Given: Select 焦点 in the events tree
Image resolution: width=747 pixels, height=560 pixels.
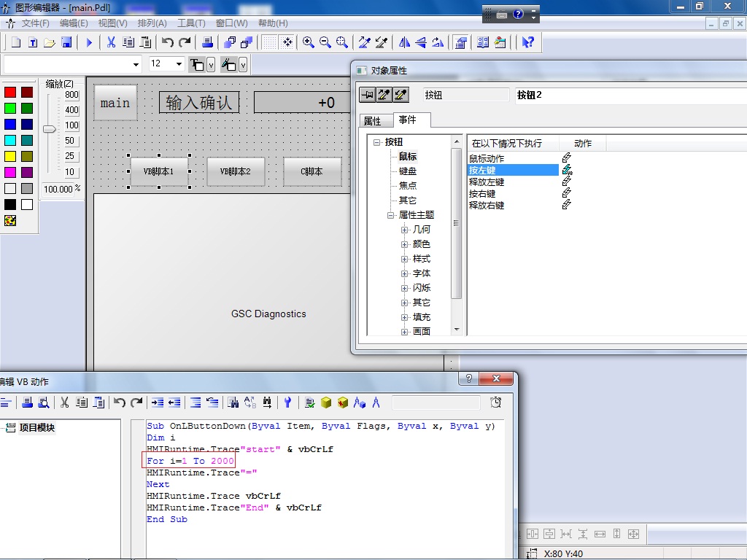Looking at the screenshot, I should (408, 186).
